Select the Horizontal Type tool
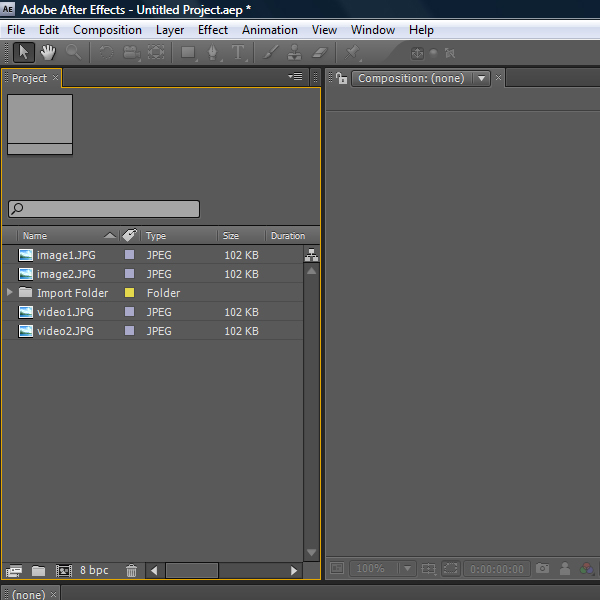Viewport: 600px width, 600px height. point(238,52)
